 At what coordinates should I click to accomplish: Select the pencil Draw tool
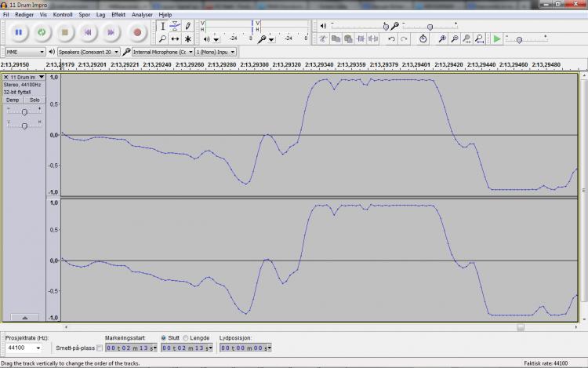tap(187, 26)
